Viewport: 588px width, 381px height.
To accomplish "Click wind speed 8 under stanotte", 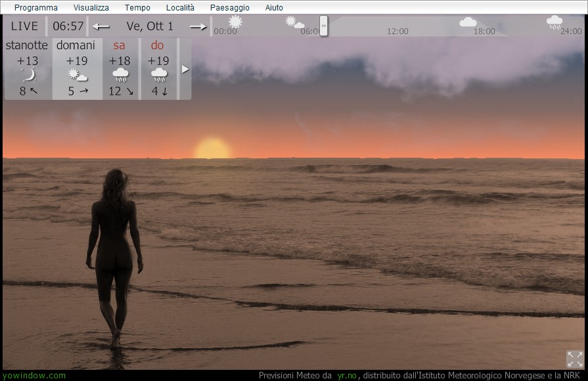I will [x=23, y=91].
